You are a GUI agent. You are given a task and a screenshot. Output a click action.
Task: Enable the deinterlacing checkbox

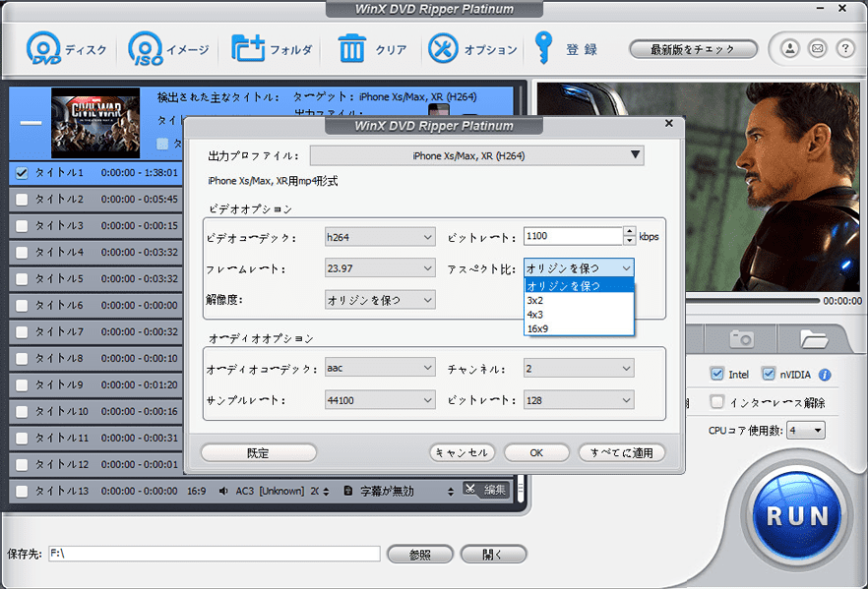pyautogui.click(x=716, y=401)
